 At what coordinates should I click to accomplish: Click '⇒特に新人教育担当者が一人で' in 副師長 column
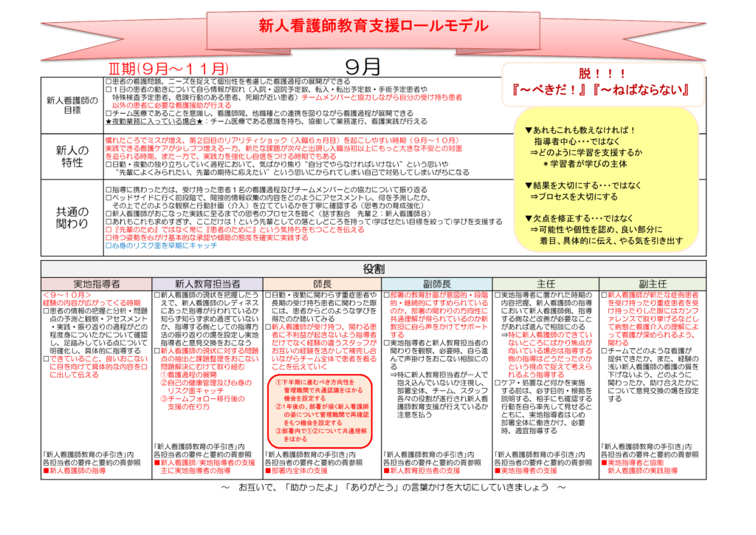coord(439,375)
